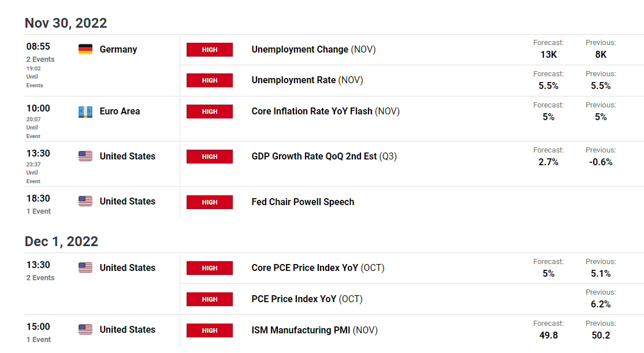This screenshot has height=353, width=644.
Task: Click the Germany flag icon
Action: coord(85,49)
